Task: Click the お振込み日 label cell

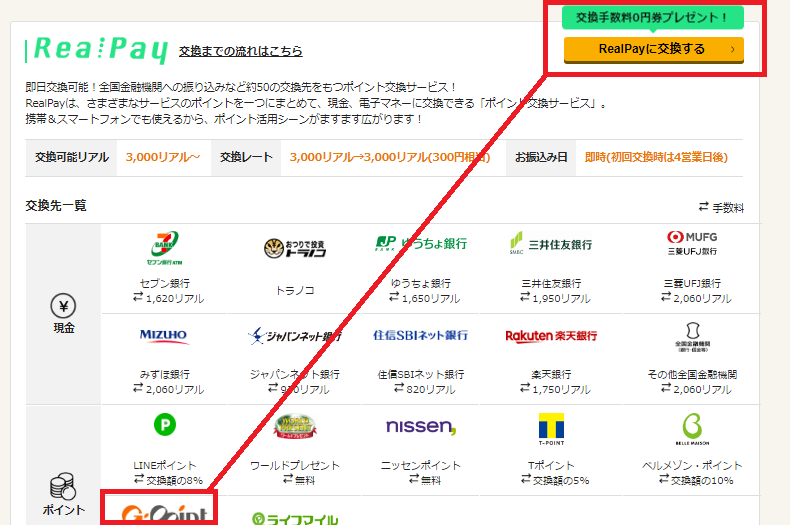Action: click(541, 157)
